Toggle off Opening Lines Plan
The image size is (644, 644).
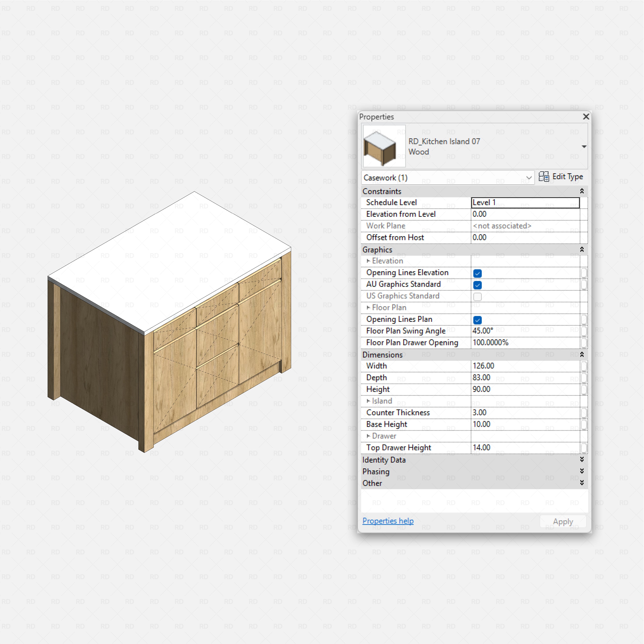[477, 320]
